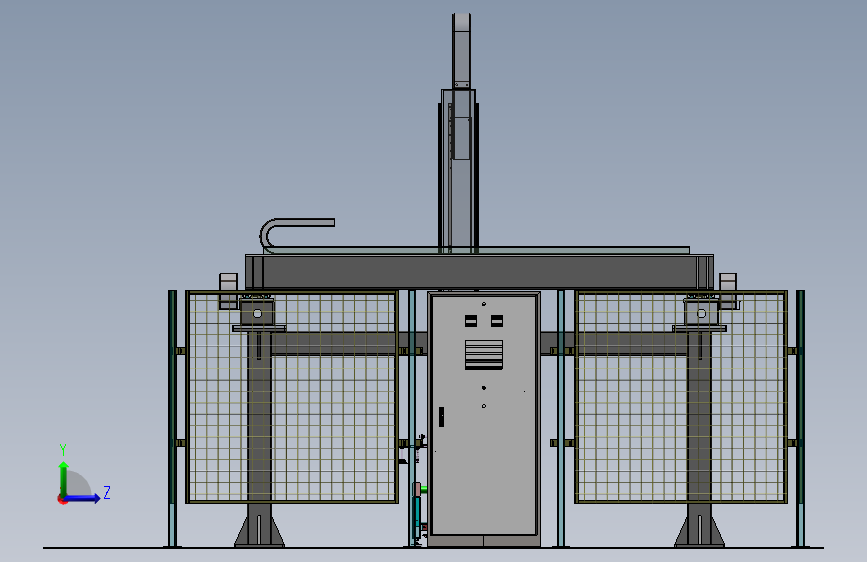Click the green Y axis arrow of triad
867x562 pixels.
(x=64, y=478)
